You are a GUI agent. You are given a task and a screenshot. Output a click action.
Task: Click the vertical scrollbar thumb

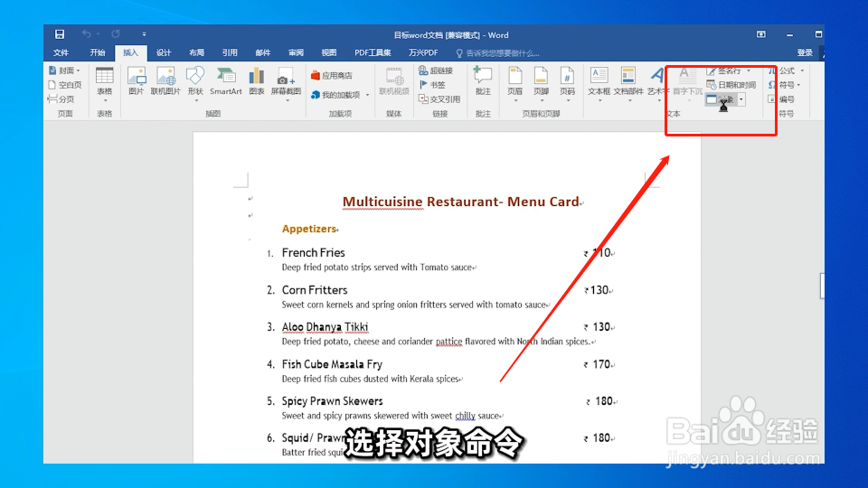click(822, 286)
